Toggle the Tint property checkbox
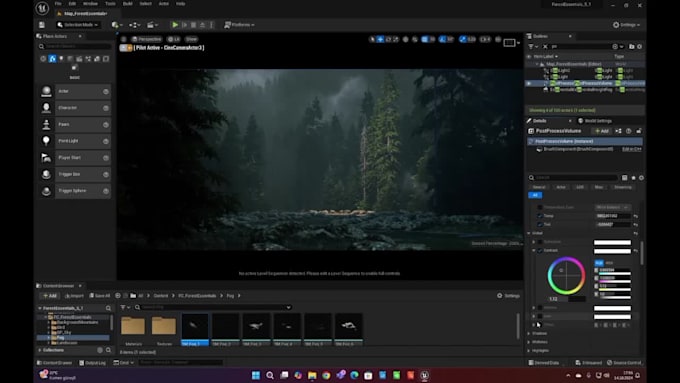 click(x=540, y=224)
